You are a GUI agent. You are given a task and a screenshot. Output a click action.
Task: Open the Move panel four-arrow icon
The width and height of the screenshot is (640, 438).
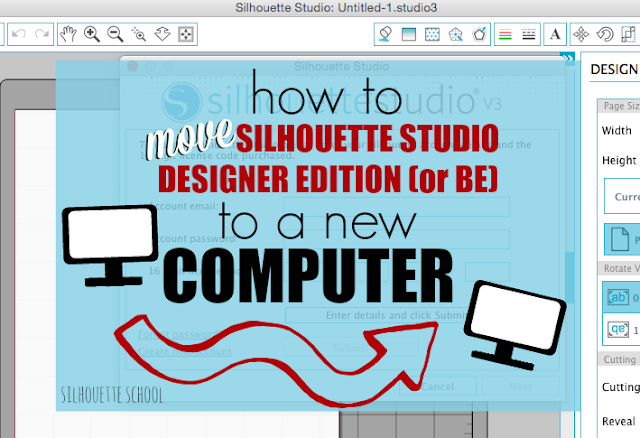coord(581,34)
